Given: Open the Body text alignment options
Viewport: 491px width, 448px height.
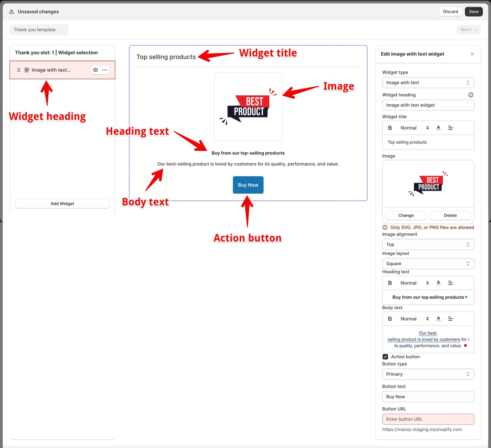Looking at the screenshot, I should [450, 319].
